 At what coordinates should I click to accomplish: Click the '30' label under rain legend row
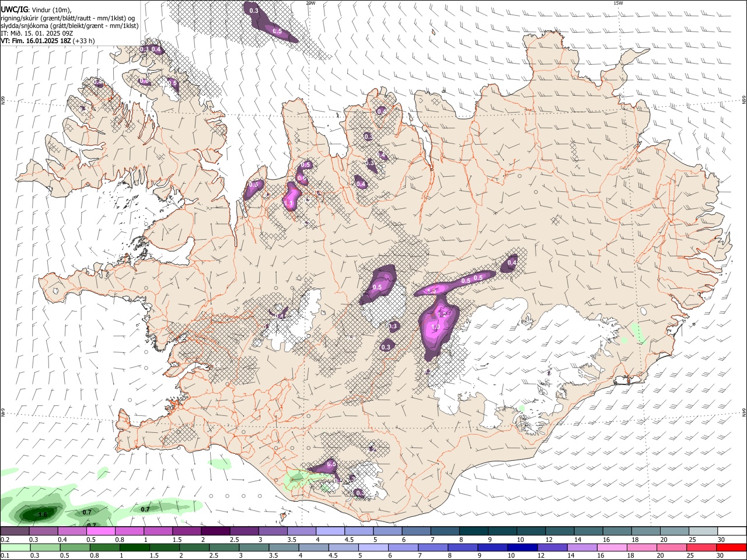pyautogui.click(x=721, y=556)
